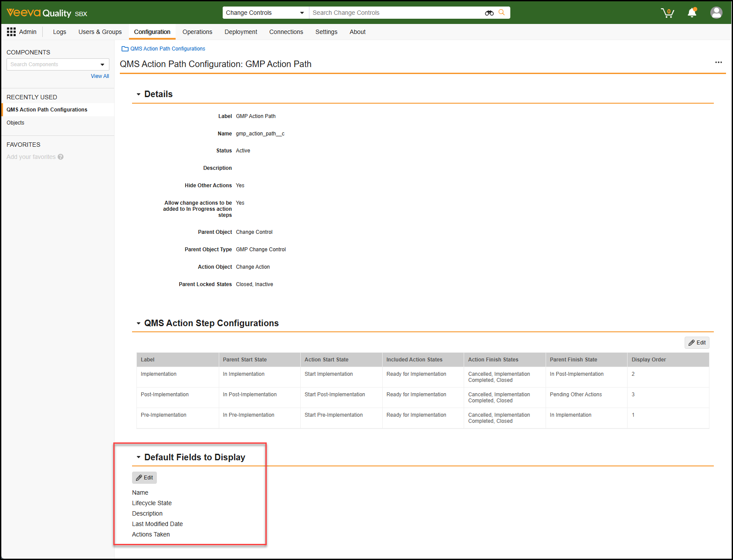This screenshot has height=560, width=733.
Task: Open the notifications bell
Action: pos(692,13)
